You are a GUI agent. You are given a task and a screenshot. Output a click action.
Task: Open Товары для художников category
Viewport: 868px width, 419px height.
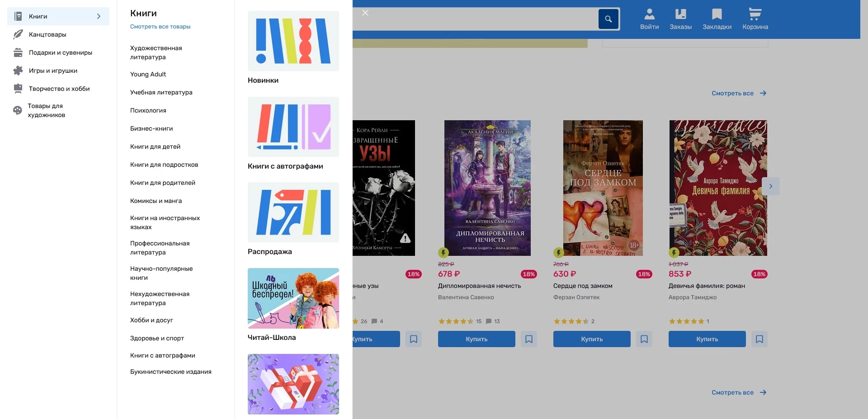click(x=46, y=110)
